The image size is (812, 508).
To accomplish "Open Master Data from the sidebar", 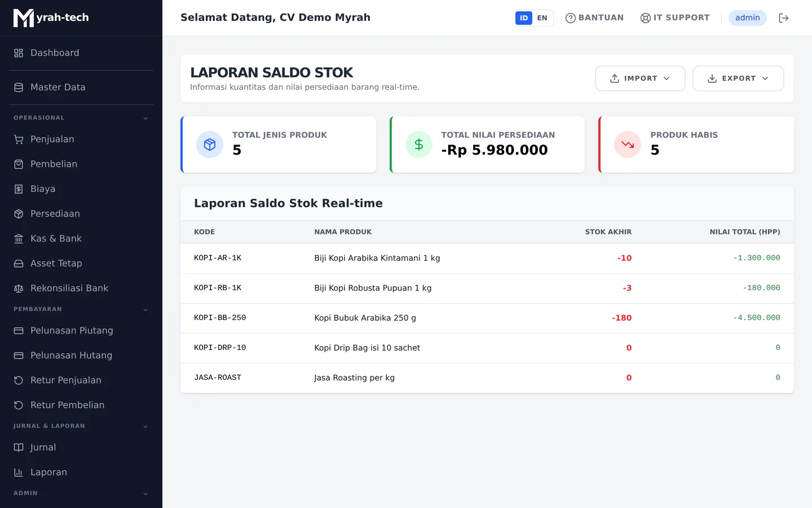I will click(x=81, y=87).
